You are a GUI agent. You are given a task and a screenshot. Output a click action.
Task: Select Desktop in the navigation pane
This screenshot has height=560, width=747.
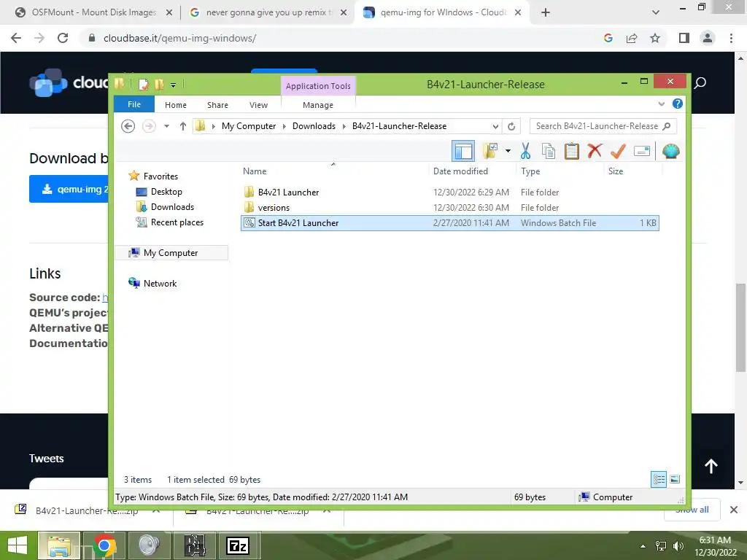(166, 192)
